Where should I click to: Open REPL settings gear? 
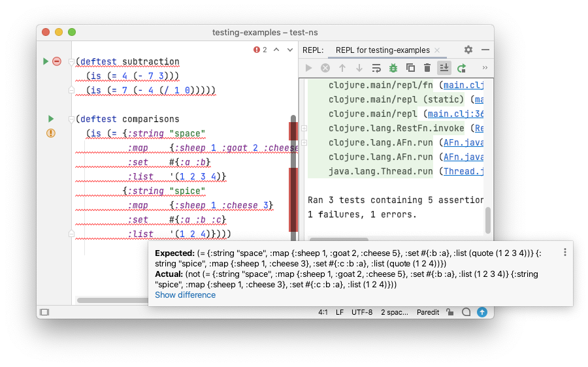tap(468, 50)
